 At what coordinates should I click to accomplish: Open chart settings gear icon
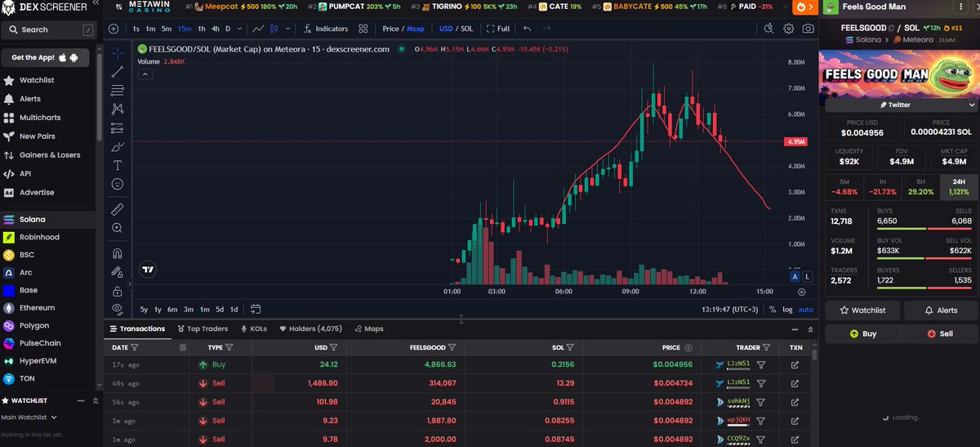(x=789, y=29)
